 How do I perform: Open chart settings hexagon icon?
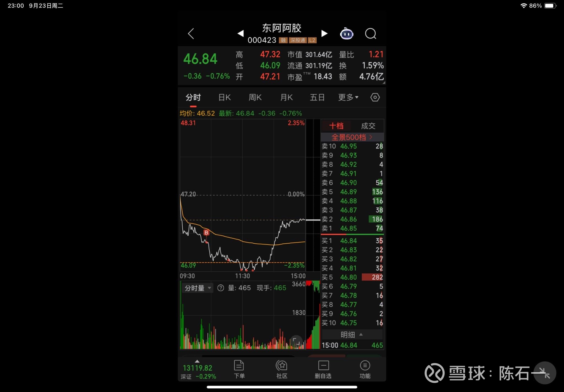pyautogui.click(x=375, y=97)
